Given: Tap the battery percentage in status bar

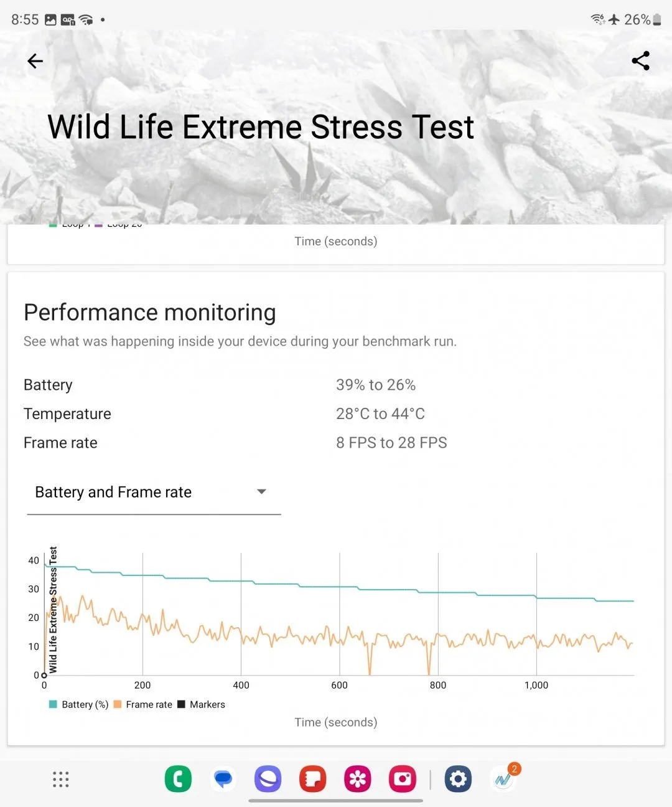Looking at the screenshot, I should click(637, 20).
